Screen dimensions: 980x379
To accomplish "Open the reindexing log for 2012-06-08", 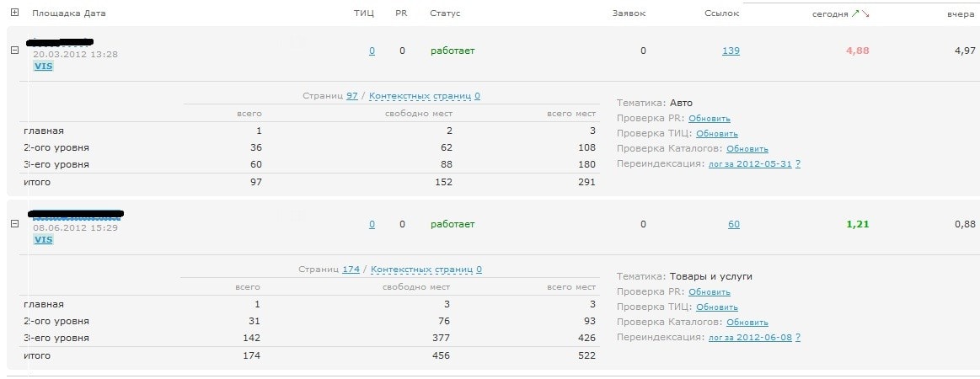I will coord(749,337).
